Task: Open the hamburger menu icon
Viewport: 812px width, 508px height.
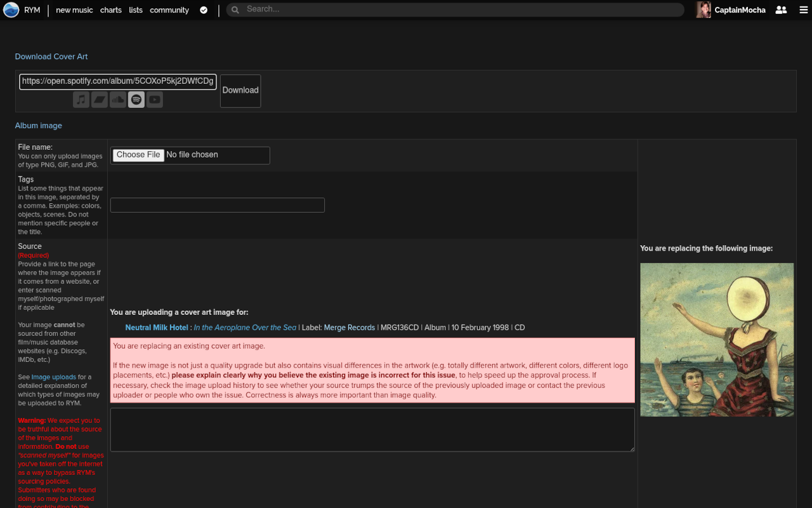Action: tap(803, 10)
